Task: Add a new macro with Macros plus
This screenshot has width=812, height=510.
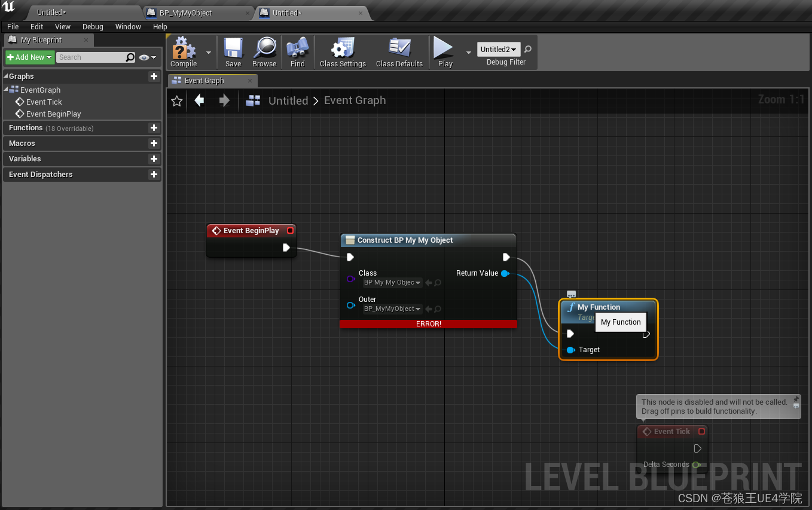Action: pos(154,143)
